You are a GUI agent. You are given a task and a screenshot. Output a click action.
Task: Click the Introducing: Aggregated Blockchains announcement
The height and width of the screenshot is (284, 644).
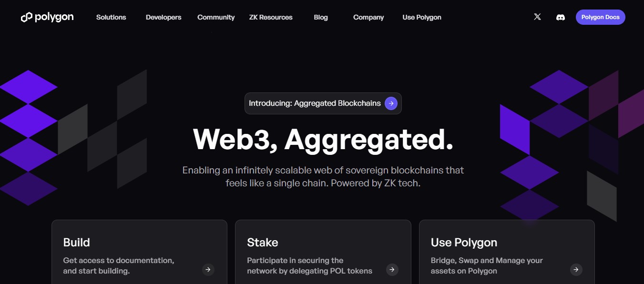coord(323,103)
